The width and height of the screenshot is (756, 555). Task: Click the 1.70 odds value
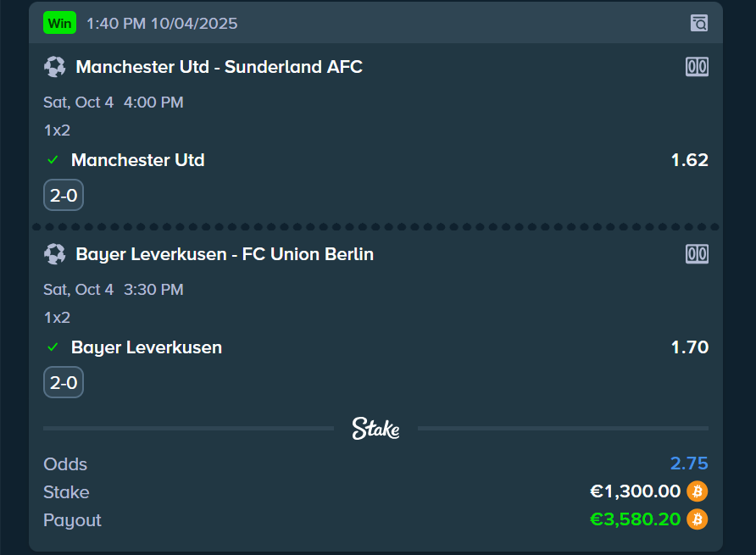[x=689, y=347]
